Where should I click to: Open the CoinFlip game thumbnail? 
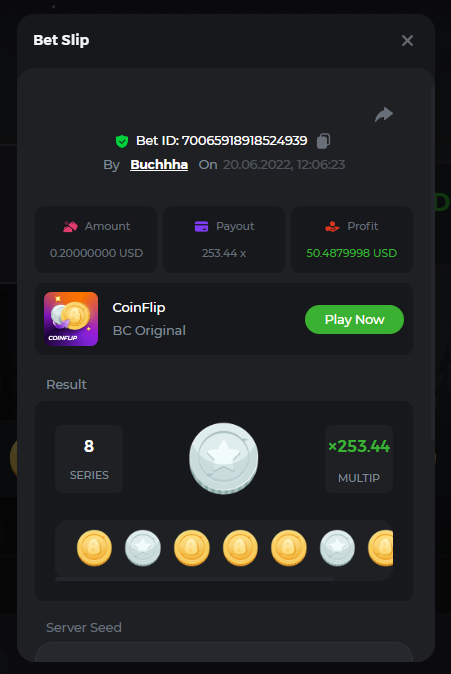click(71, 319)
